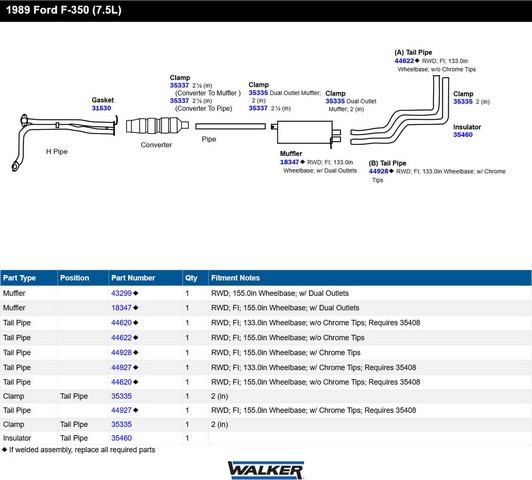Screen dimensions: 532x480
Task: Click the straight Pipe drawing
Action: (x=230, y=126)
